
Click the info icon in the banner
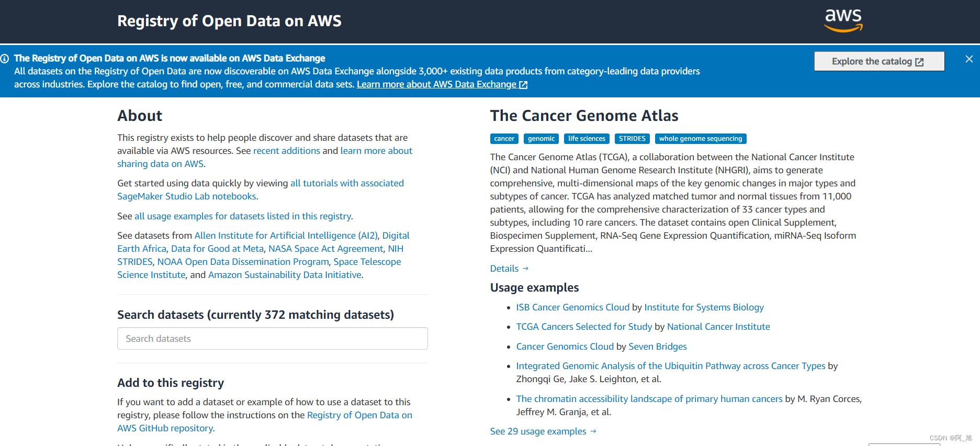[x=5, y=59]
